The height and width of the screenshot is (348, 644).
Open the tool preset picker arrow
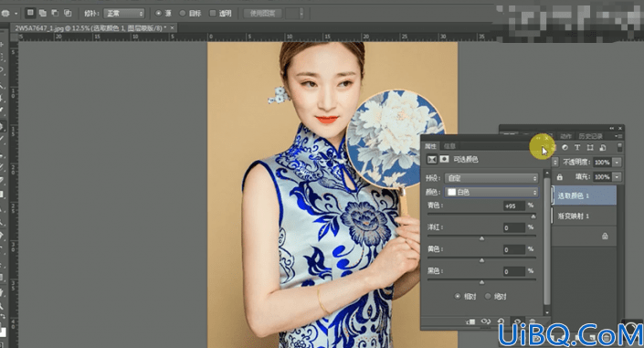(16, 14)
